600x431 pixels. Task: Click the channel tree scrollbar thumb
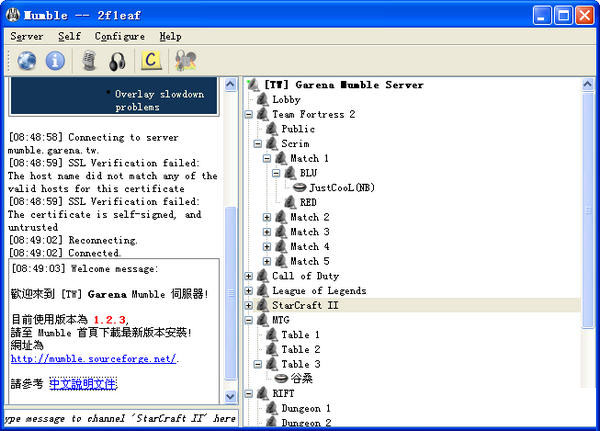click(x=588, y=210)
